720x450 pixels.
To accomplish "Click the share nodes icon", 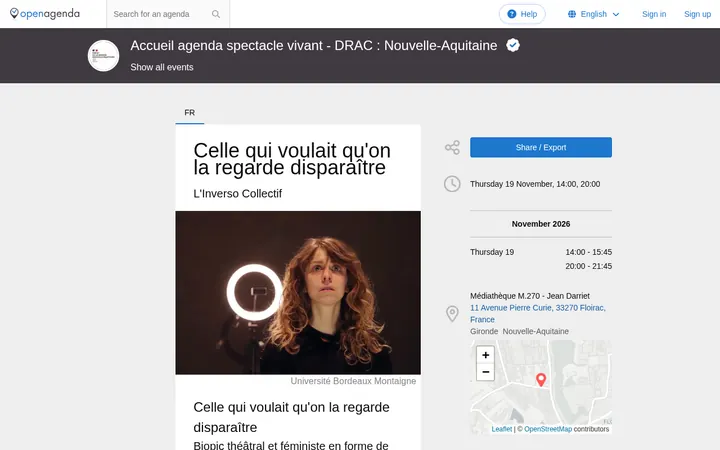I will 452,147.
